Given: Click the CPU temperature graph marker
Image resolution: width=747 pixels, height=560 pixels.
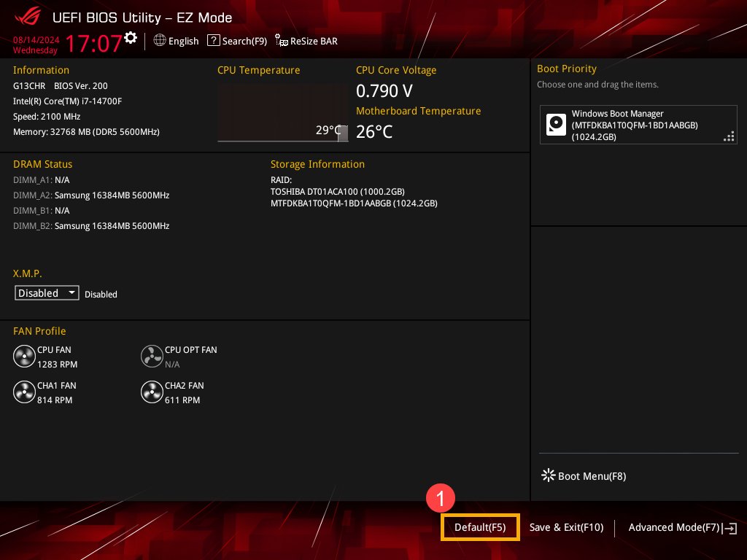Looking at the screenshot, I should (343, 134).
